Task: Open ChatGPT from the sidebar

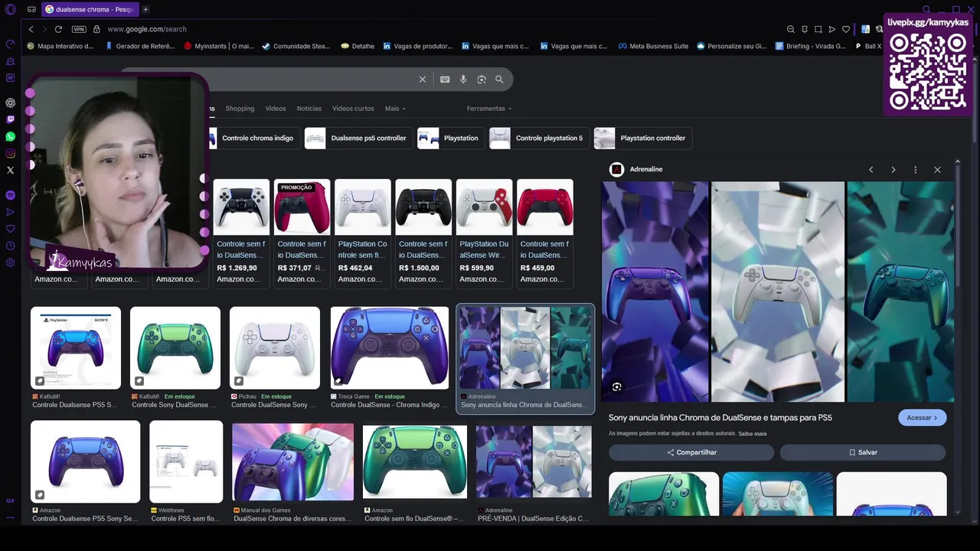Action: [10, 103]
